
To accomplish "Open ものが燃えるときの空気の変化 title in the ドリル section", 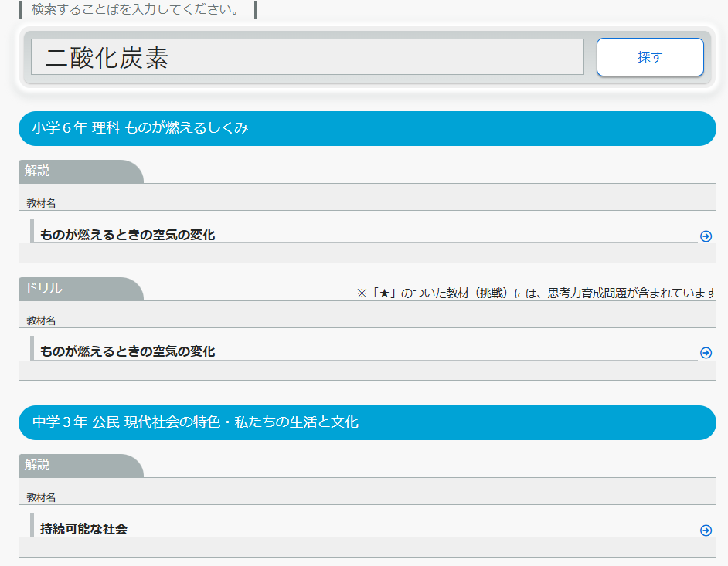I will click(x=128, y=351).
